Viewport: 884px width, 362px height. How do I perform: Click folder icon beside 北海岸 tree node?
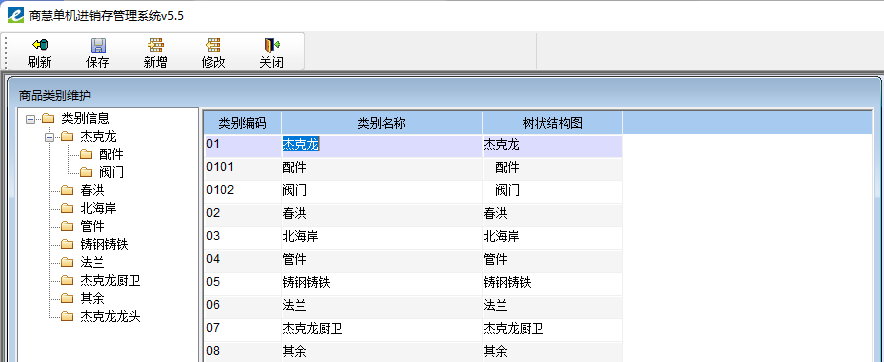coord(67,208)
